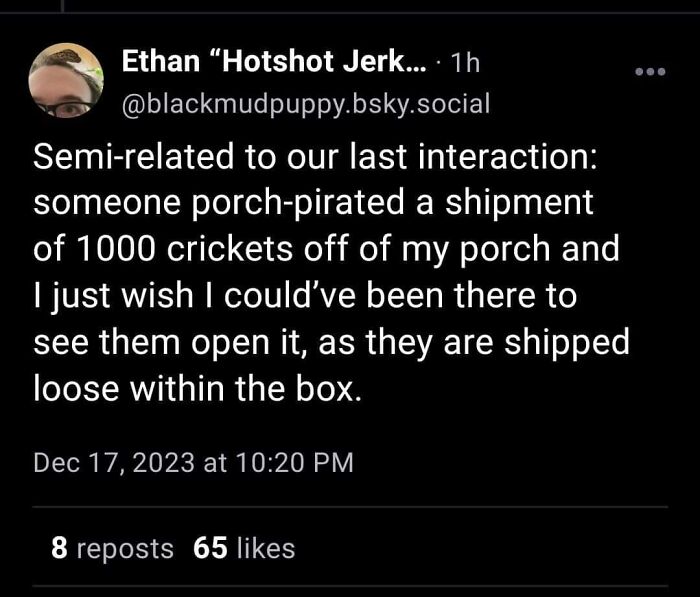This screenshot has width=700, height=597.
Task: View the "likes" list label
Action: [x=265, y=548]
